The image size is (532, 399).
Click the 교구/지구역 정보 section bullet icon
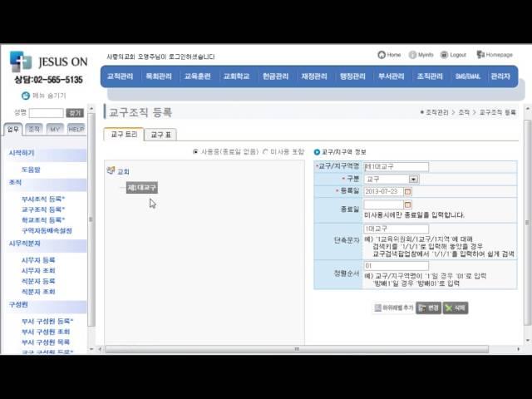[317, 152]
